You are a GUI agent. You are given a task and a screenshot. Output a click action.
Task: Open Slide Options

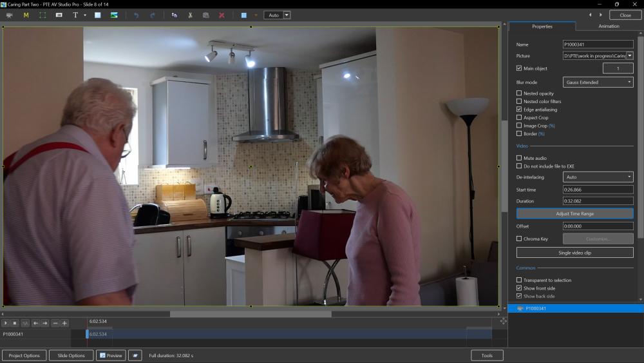pos(71,355)
